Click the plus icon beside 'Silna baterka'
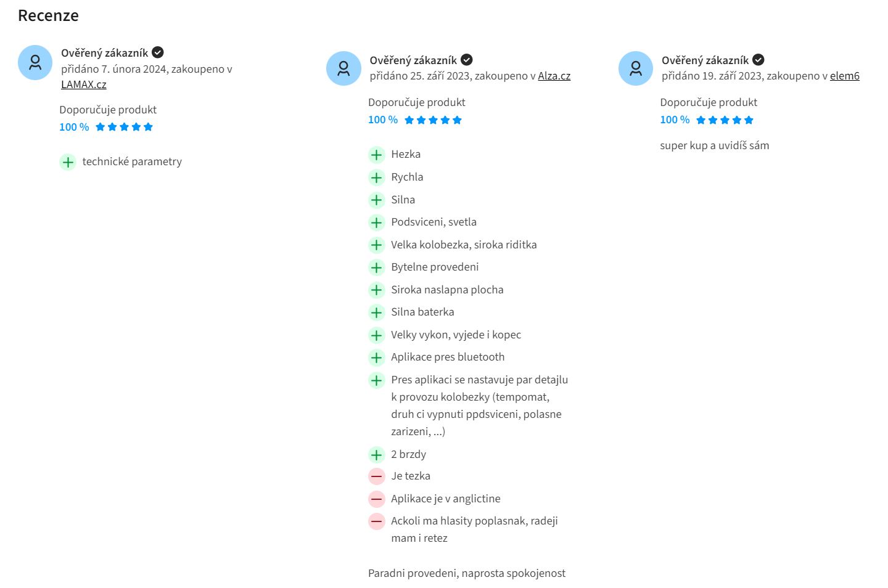The height and width of the screenshot is (588, 888). click(x=376, y=312)
